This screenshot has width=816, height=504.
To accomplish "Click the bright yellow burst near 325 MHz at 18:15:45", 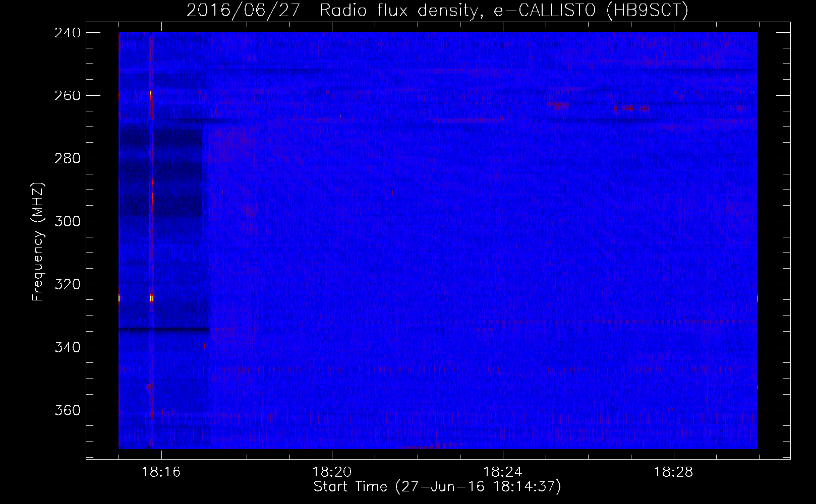I will [x=151, y=297].
